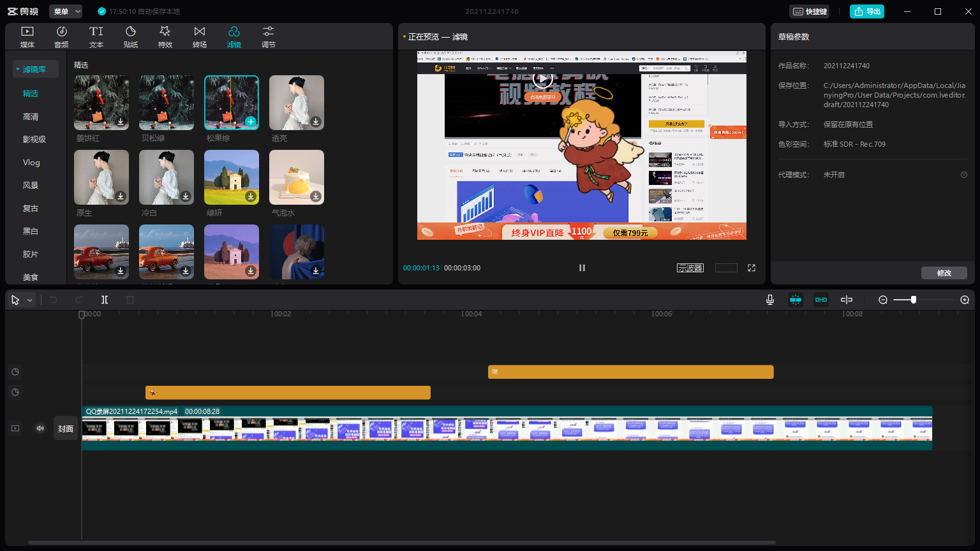Add the 松果棕 filter with plus icon
Screen dimensions: 980x551
click(251, 122)
